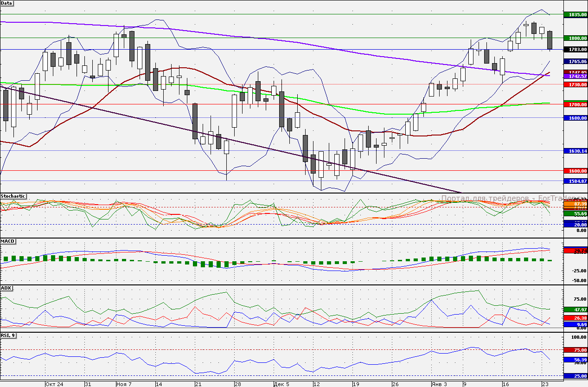Image resolution: width=588 pixels, height=387 pixels.
Task: Click the Data panel label
Action: (7, 3)
